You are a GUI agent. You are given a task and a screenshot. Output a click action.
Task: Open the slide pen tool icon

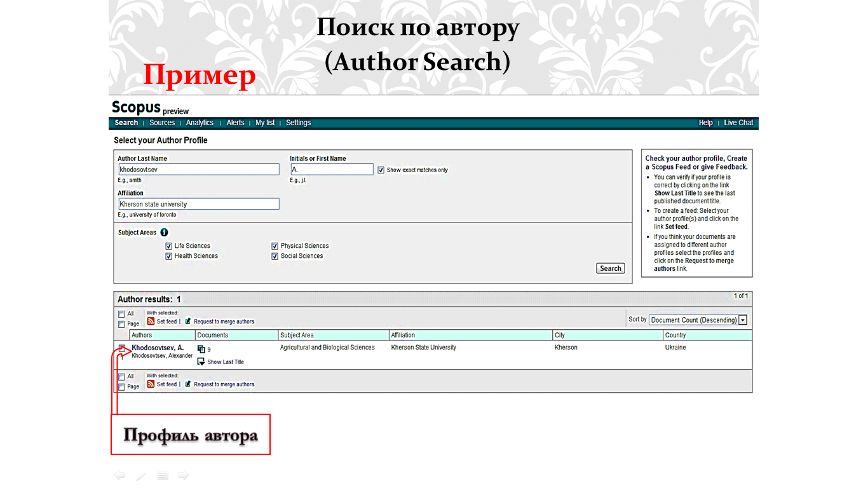point(141,475)
